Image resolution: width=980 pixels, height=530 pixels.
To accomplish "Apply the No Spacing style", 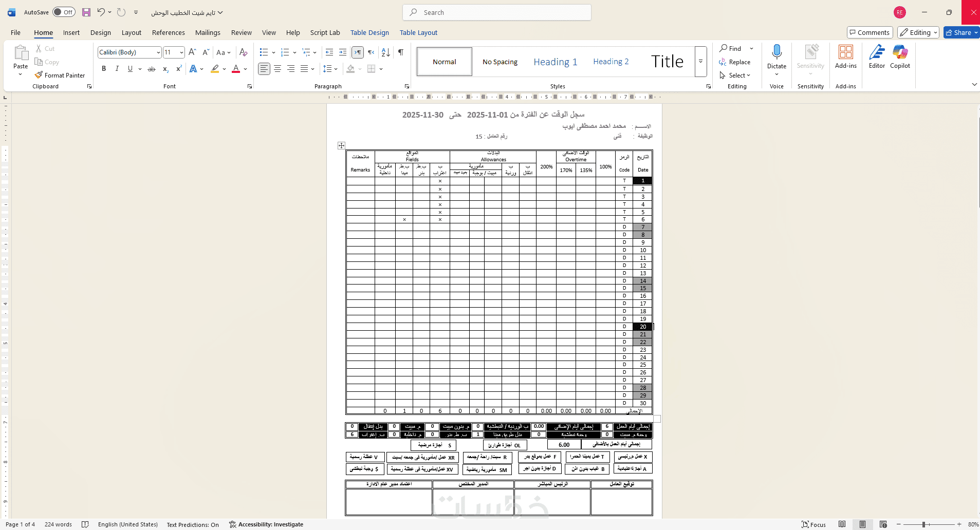I will 500,62.
